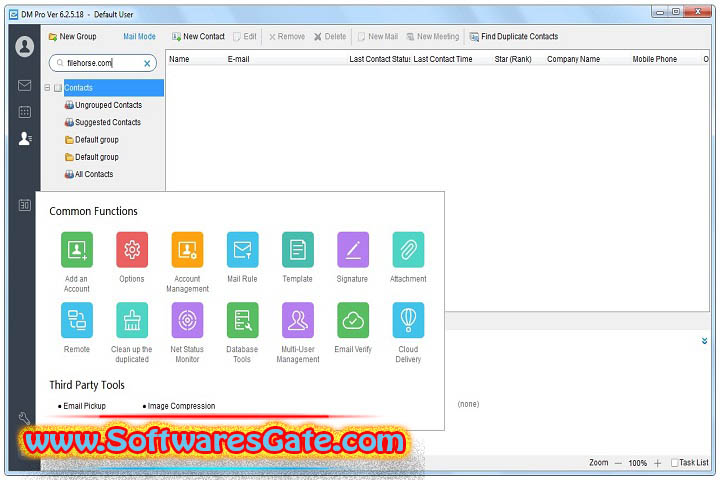Sort by the E-mail column header
Image resolution: width=720 pixels, height=480 pixels.
pyautogui.click(x=238, y=59)
